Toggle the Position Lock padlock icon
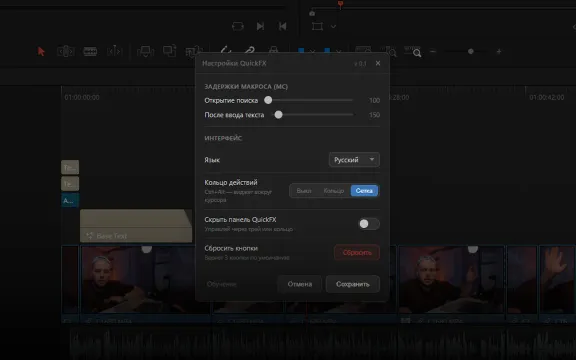The width and height of the screenshot is (576, 360). pos(273,50)
